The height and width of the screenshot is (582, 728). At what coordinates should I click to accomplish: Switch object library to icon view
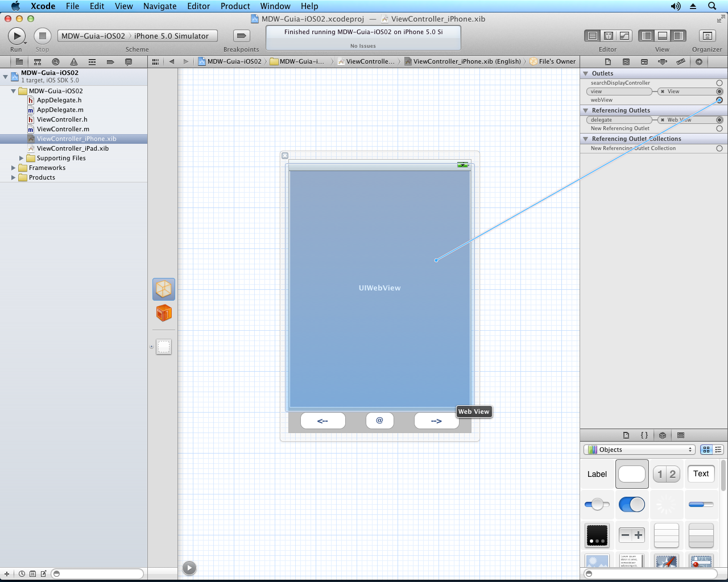706,450
